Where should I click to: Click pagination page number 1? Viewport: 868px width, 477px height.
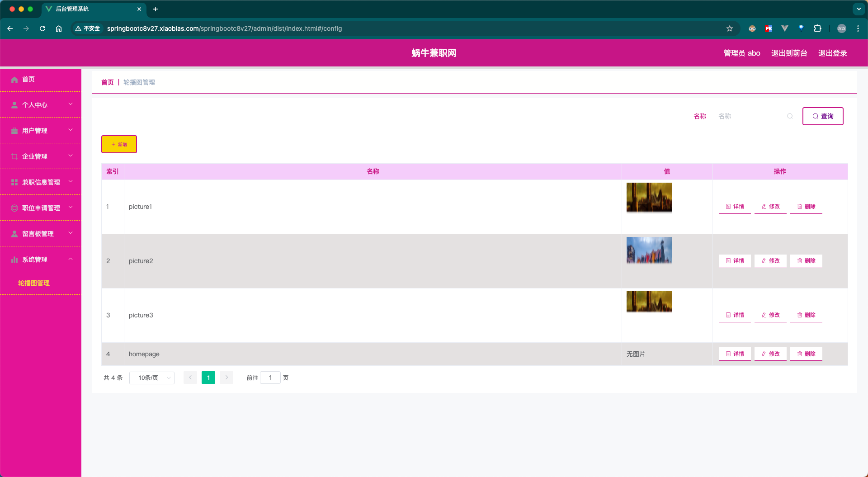208,378
